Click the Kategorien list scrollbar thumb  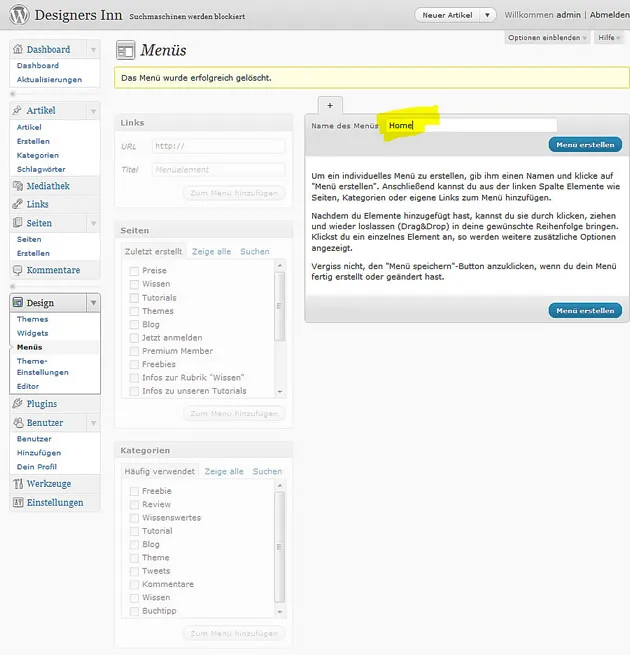280,546
